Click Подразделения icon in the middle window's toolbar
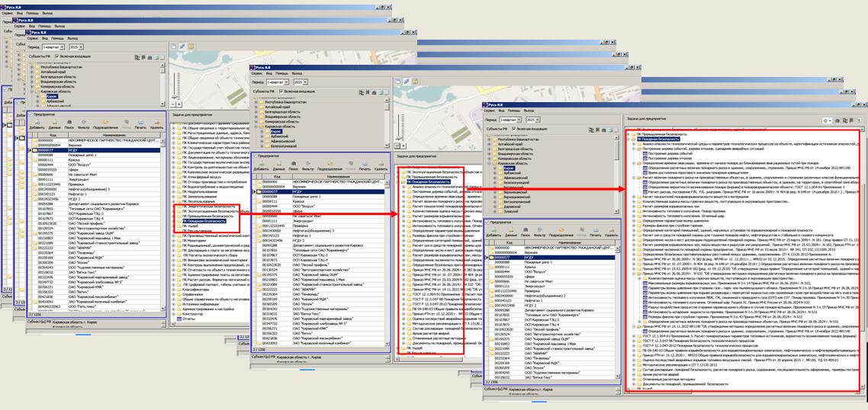 tap(330, 168)
